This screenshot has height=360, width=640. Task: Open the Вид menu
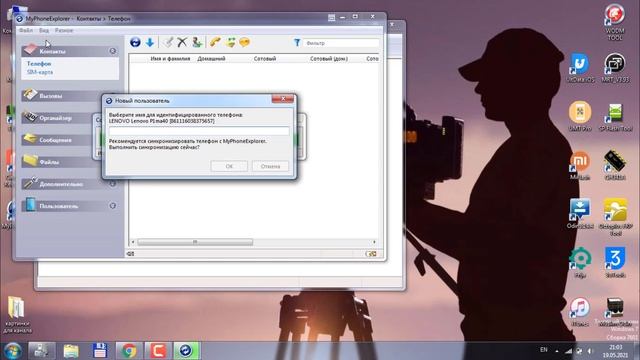pyautogui.click(x=44, y=31)
